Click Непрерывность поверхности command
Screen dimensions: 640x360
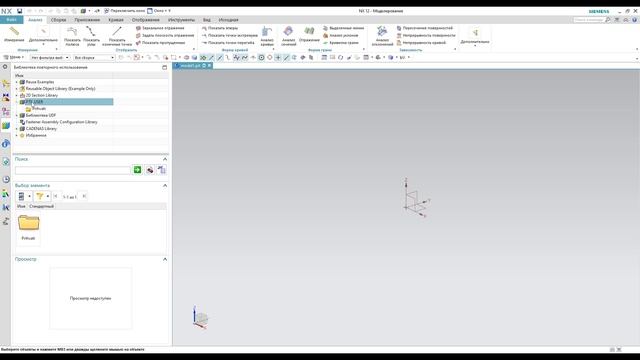(426, 36)
